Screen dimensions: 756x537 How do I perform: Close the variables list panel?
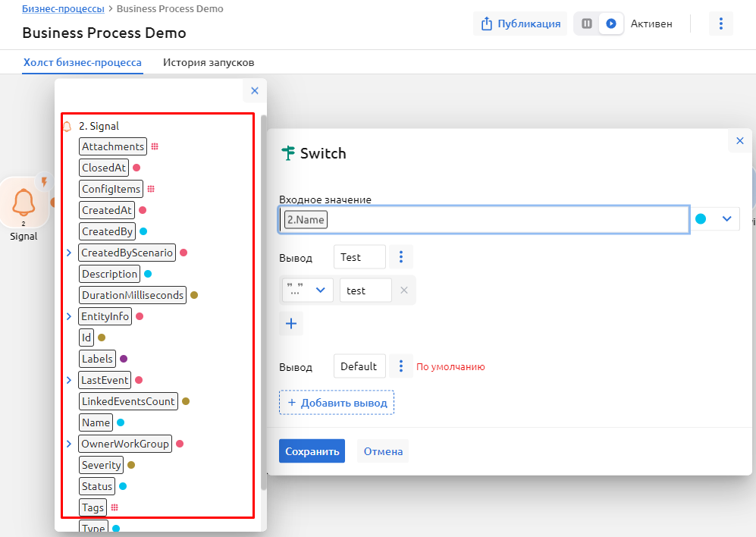pyautogui.click(x=255, y=91)
